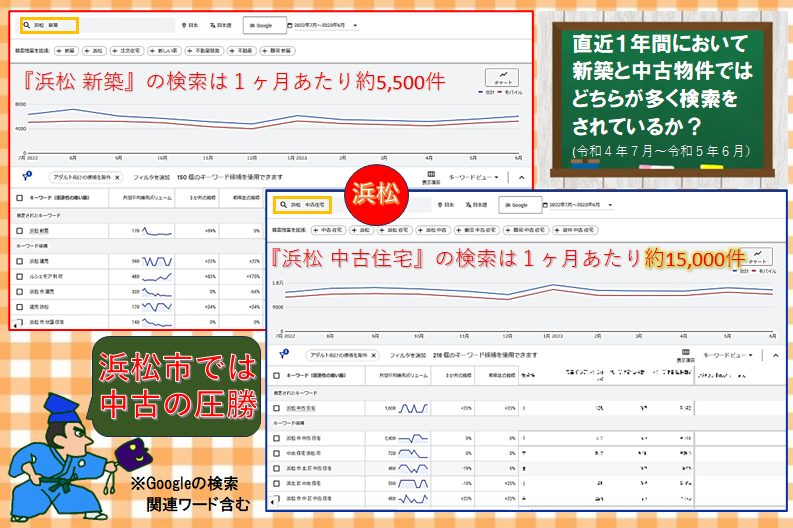Click the left scroll arrow under the 新築 table

click(16, 325)
